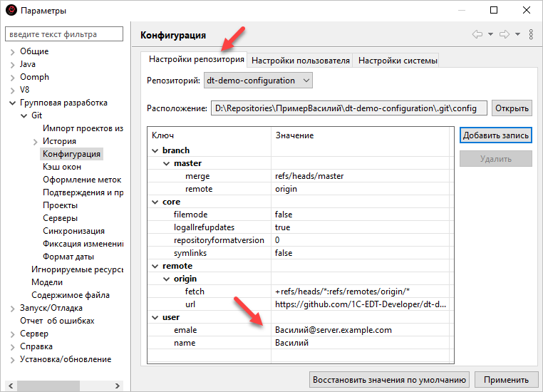Screen dimensions: 543x392
Task: Click the Применить button
Action: [x=506, y=380]
